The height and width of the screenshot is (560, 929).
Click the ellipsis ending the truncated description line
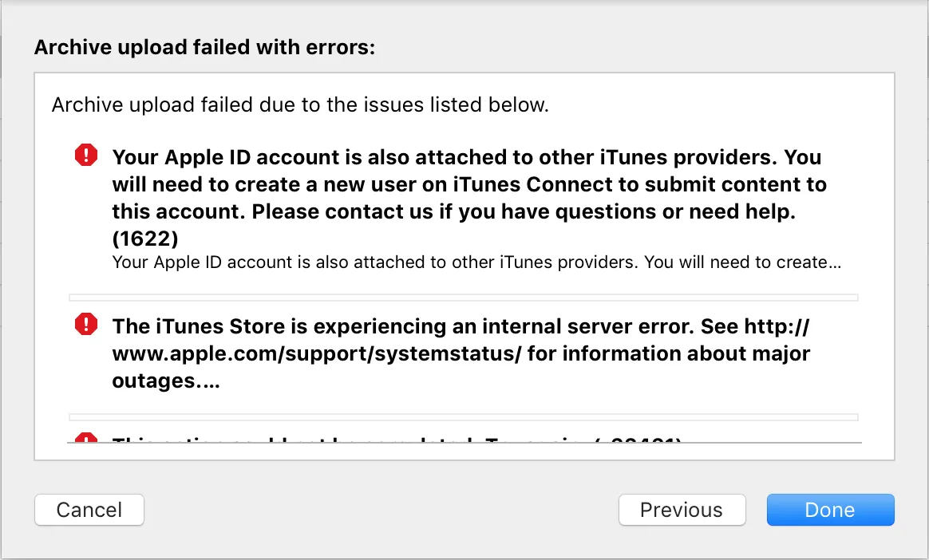point(834,262)
